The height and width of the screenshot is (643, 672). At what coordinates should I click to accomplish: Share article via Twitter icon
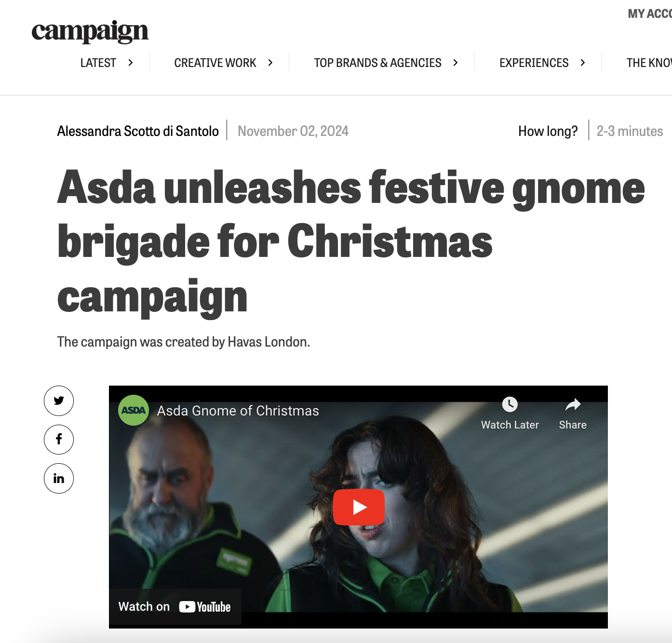[59, 401]
